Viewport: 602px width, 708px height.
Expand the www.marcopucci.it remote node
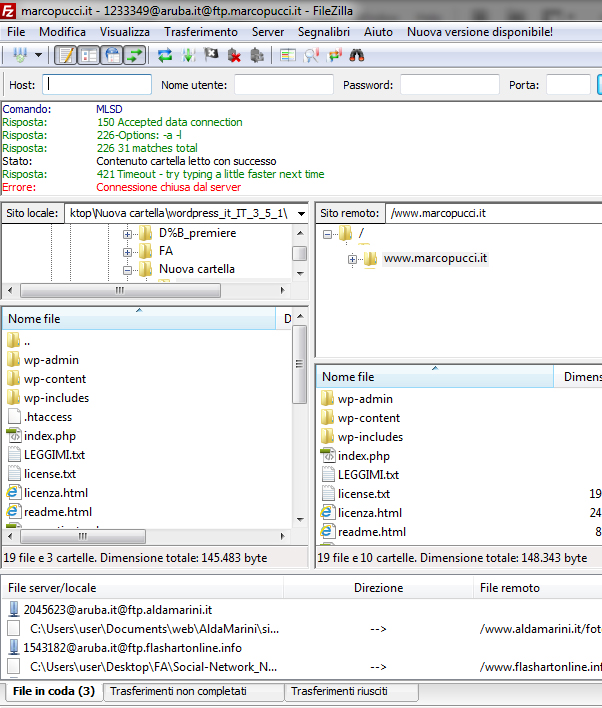tap(352, 259)
